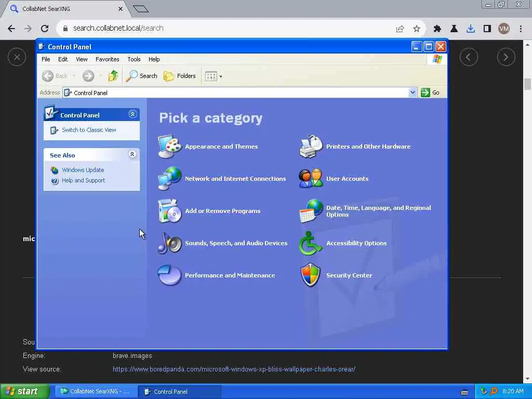Viewport: 532px width, 399px height.
Task: Click the Back arrow in Control Panel toolbar
Action: coord(55,76)
